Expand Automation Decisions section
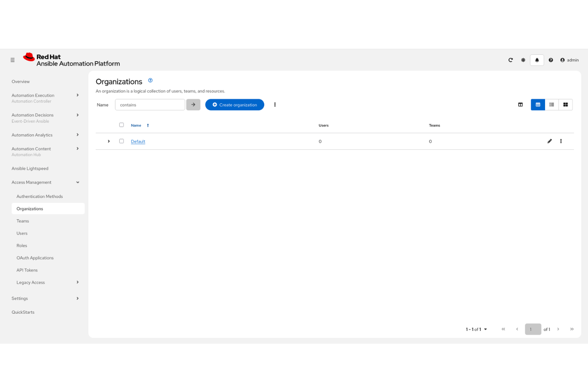Image resolution: width=588 pixels, height=392 pixels. tap(45, 118)
